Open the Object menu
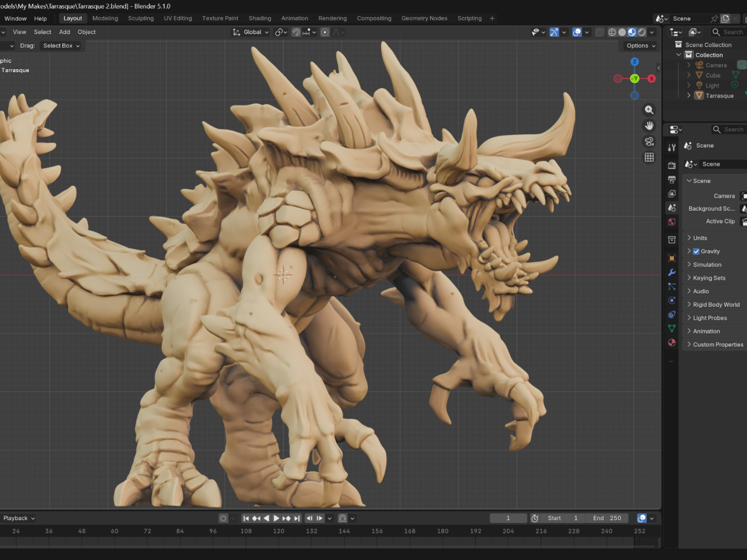This screenshot has height=560, width=747. click(87, 32)
